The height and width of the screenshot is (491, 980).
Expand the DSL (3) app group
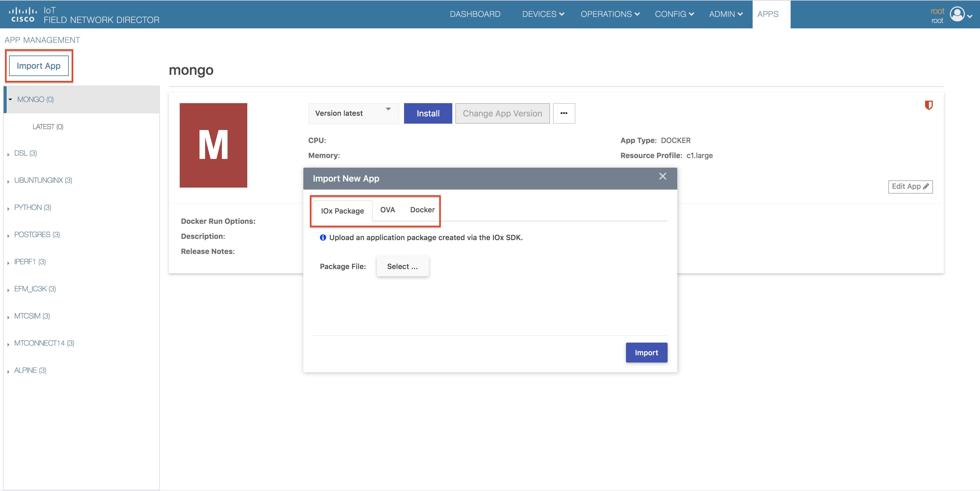8,154
